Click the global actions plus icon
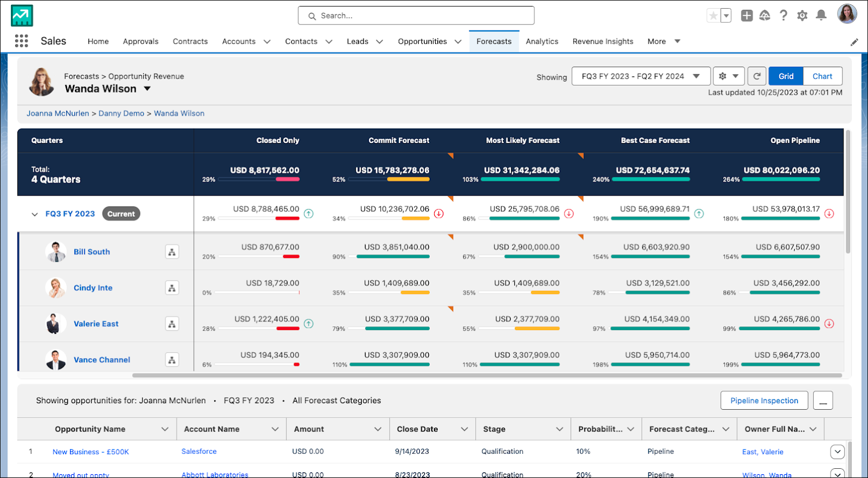 click(x=746, y=15)
